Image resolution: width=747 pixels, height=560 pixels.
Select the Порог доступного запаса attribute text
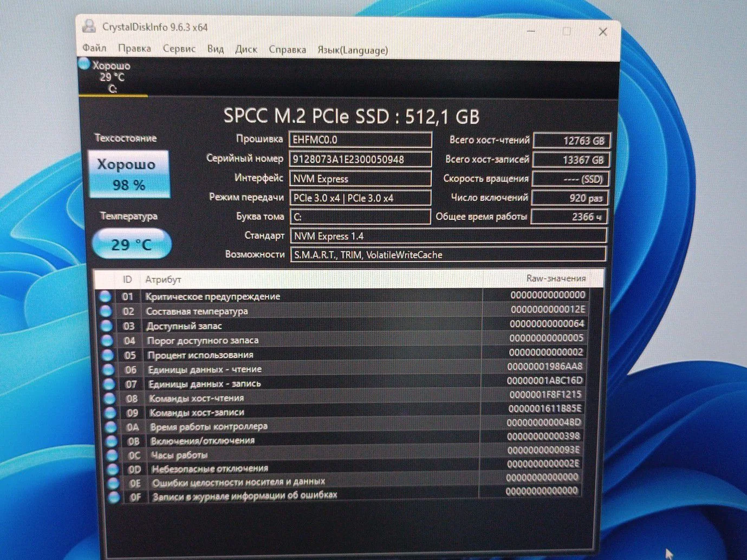(203, 340)
